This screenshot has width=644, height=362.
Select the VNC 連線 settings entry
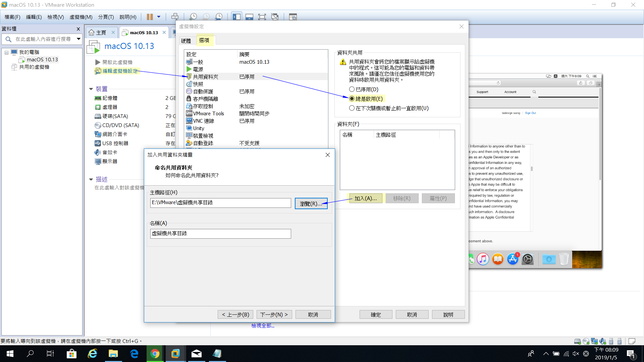pos(204,121)
